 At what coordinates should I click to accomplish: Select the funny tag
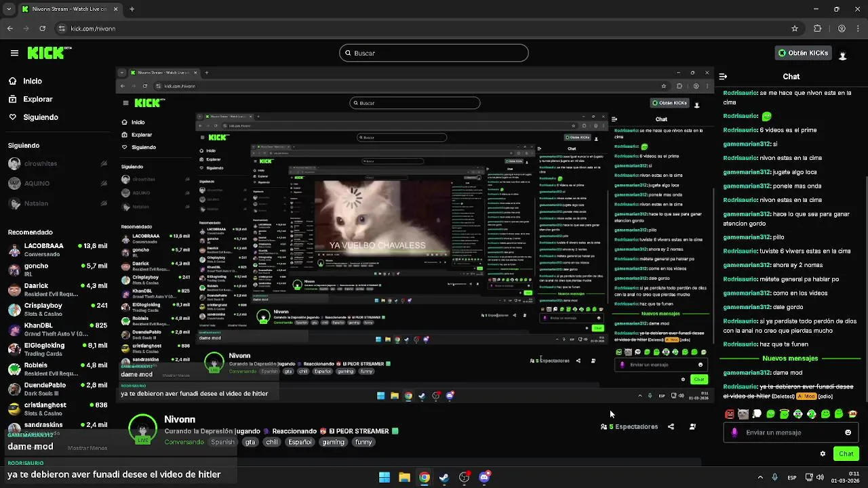[363, 442]
